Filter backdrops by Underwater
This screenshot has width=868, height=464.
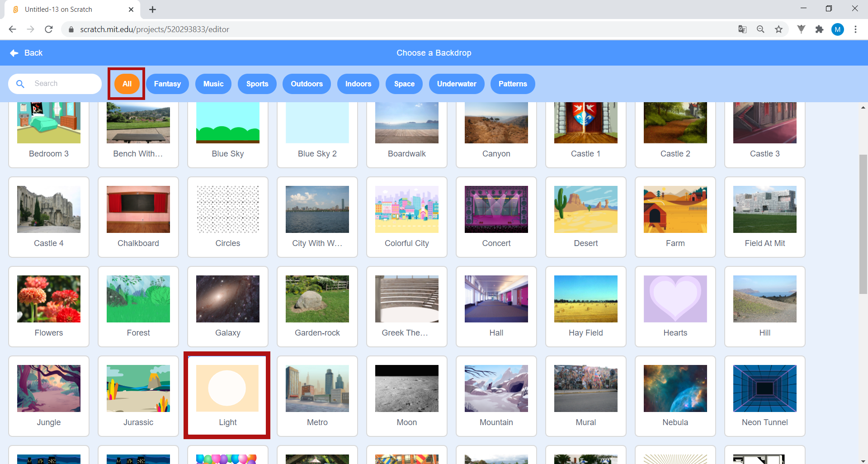tap(457, 84)
